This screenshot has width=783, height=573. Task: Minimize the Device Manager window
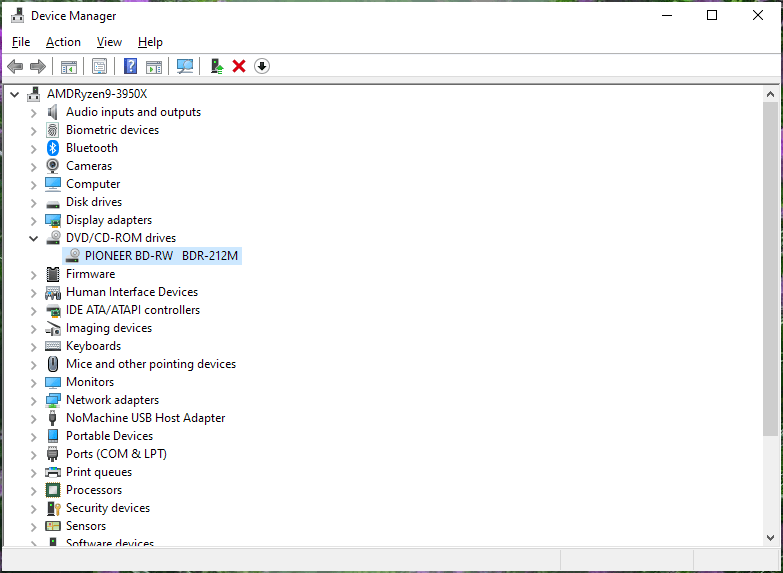tap(667, 15)
